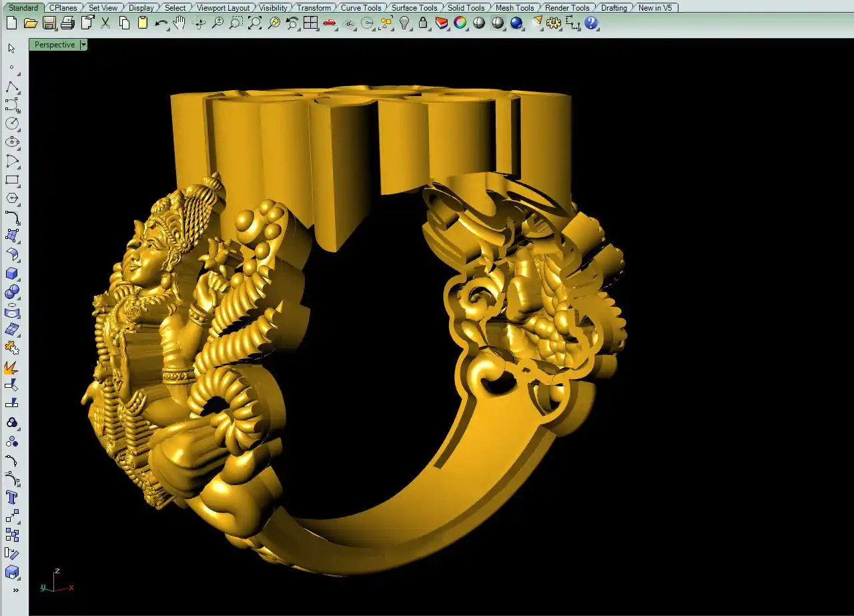The width and height of the screenshot is (854, 616).
Task: Open the Edit Layers icon
Action: click(x=442, y=23)
